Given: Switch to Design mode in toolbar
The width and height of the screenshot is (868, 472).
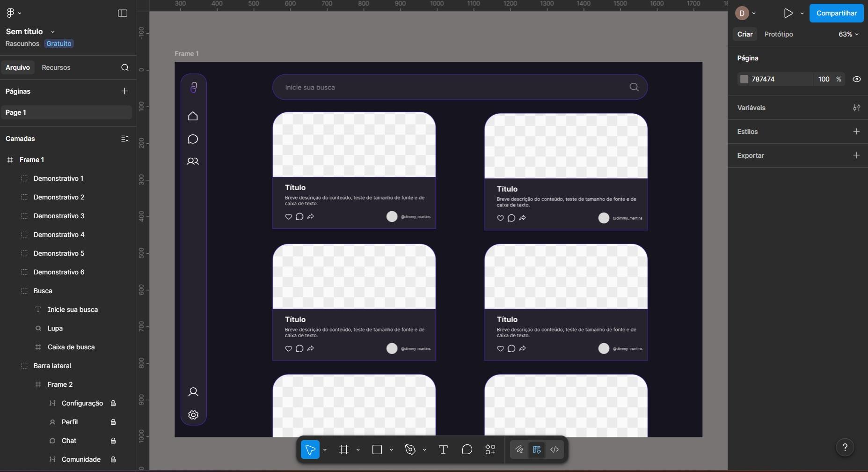Looking at the screenshot, I should [x=537, y=450].
